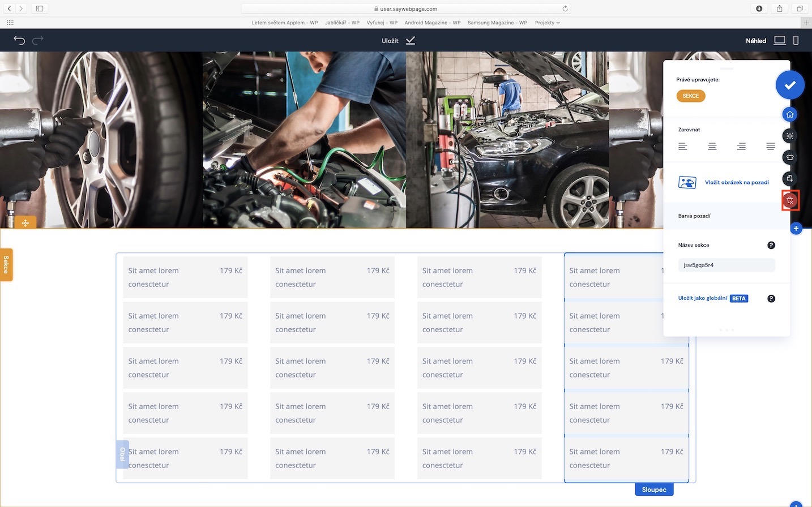Reload the page in address bar

tap(565, 8)
